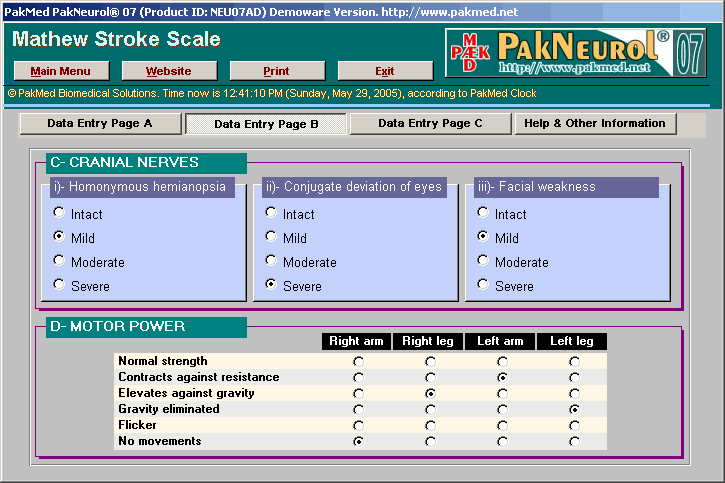The image size is (725, 483).
Task: Select Intact for Conjugate deviation of eyes
Action: click(271, 212)
